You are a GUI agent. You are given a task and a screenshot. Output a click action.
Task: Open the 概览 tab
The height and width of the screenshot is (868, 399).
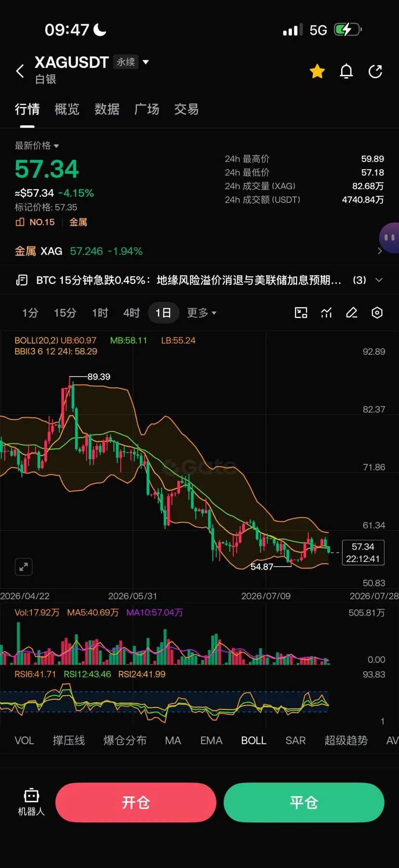67,109
